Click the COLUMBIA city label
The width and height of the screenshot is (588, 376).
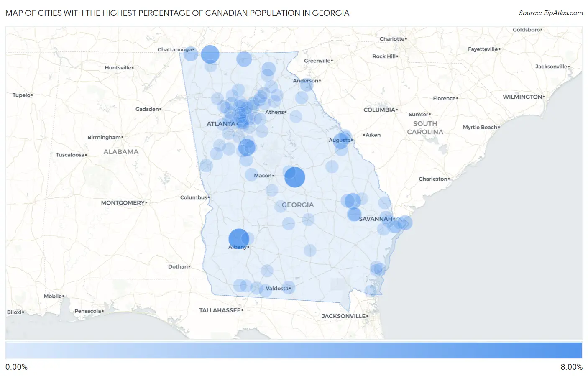click(x=379, y=110)
